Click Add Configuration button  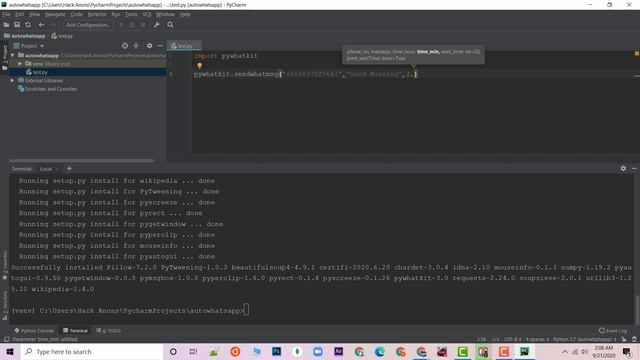pyautogui.click(x=88, y=25)
